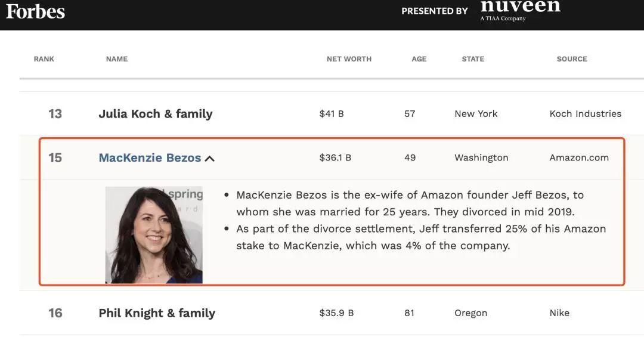Click the Forbes logo
The height and width of the screenshot is (337, 644).
(x=35, y=11)
